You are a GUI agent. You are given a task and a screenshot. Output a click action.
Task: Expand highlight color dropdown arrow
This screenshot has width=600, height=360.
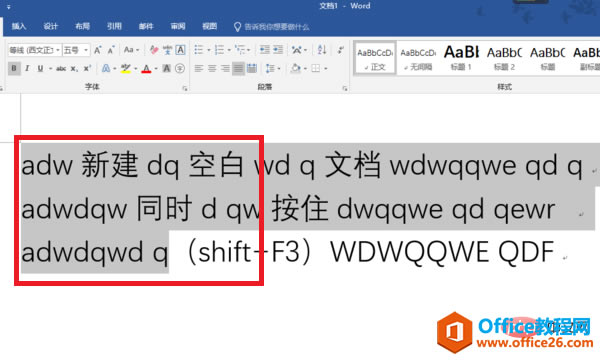tap(135, 69)
